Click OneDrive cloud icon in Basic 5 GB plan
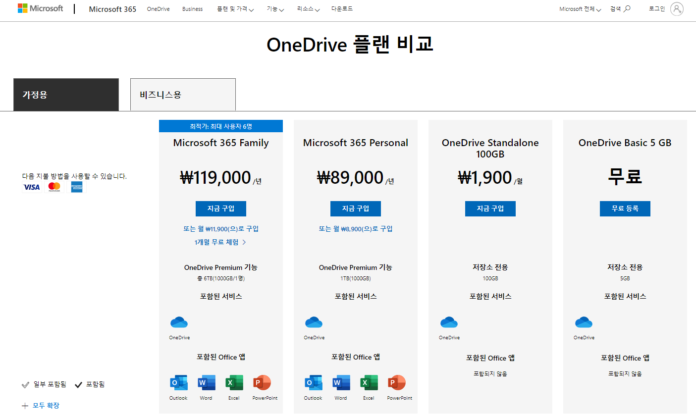Image resolution: width=696 pixels, height=419 pixels. click(x=583, y=322)
